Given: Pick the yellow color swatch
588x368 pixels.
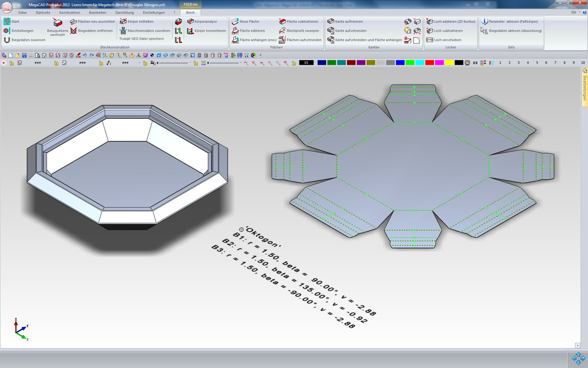Looking at the screenshot, I should click(x=449, y=63).
